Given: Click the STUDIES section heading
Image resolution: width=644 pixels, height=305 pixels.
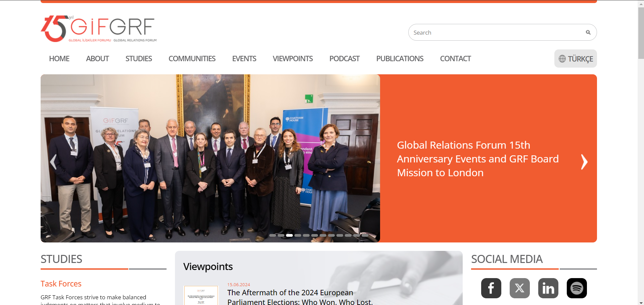Looking at the screenshot, I should point(61,259).
